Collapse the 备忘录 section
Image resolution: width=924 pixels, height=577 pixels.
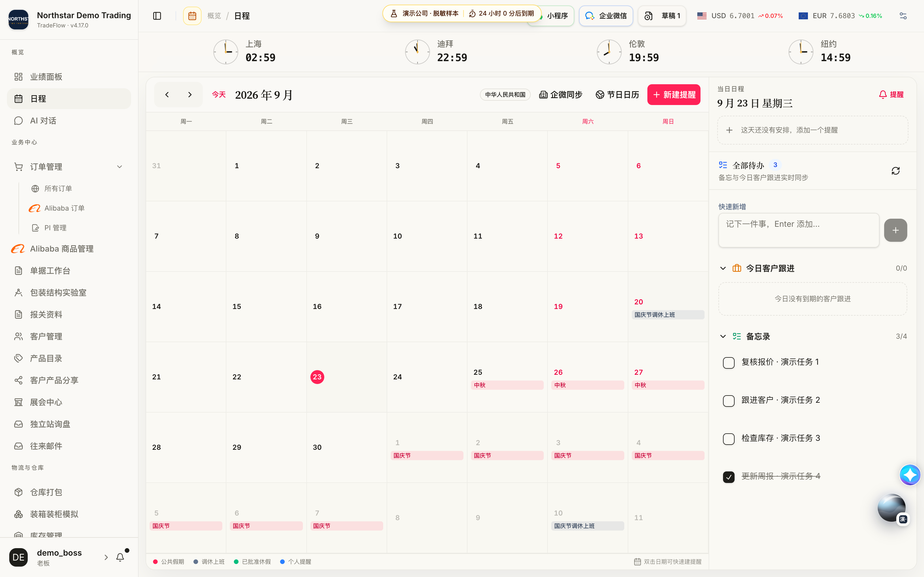point(723,336)
